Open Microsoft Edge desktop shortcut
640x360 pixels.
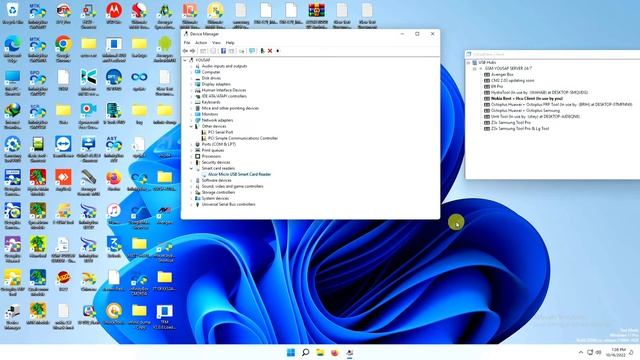coord(13,48)
